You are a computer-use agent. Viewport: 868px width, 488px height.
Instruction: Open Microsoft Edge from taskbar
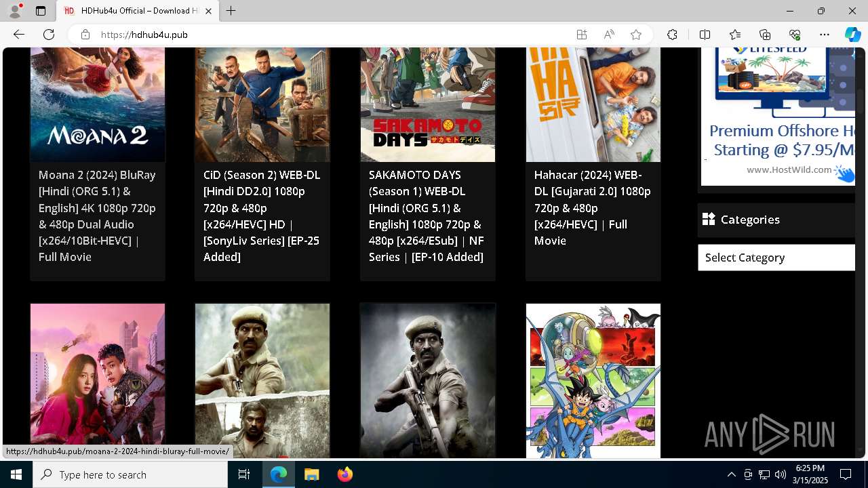pyautogui.click(x=279, y=474)
